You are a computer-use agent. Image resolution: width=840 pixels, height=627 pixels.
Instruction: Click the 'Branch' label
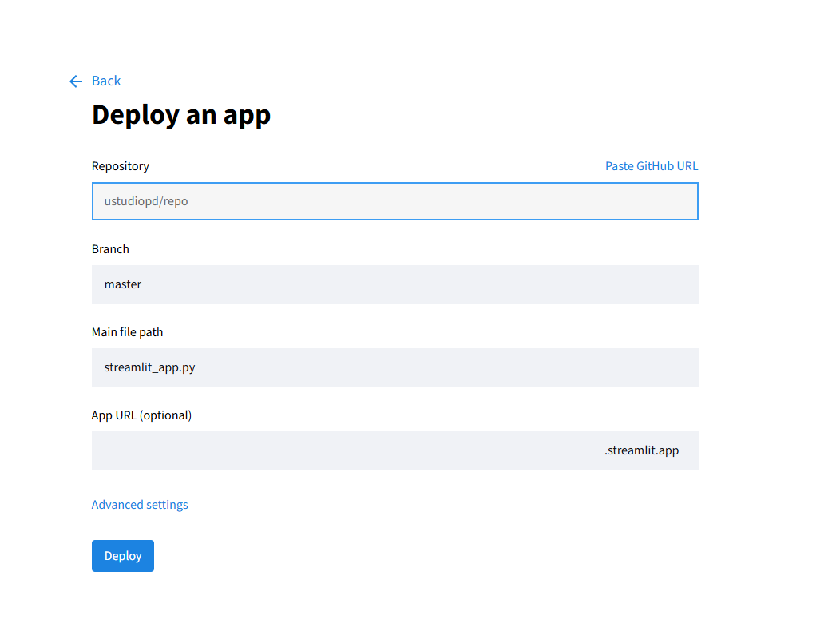[x=110, y=249]
